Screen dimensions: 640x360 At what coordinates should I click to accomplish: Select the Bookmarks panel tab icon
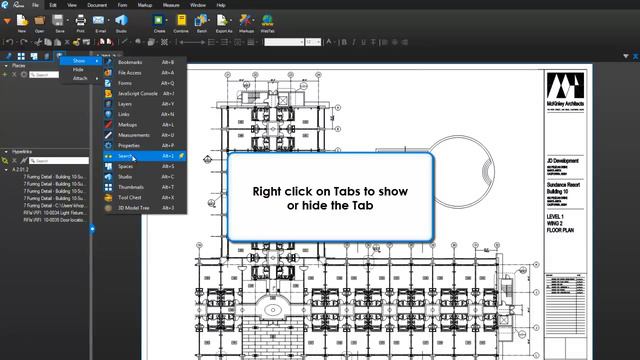tap(9, 56)
